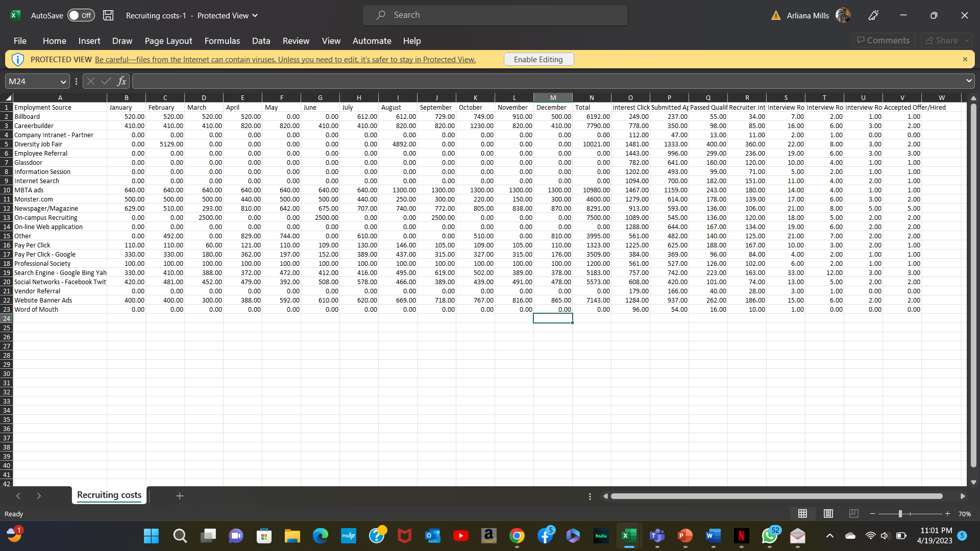This screenshot has height=551, width=980.
Task: Click the 70% zoom level
Action: pos(965,514)
